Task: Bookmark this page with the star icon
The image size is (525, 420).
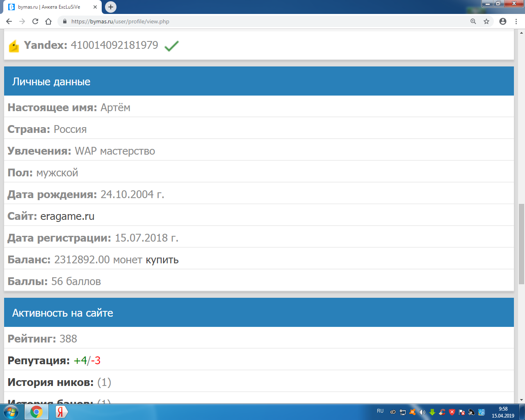Action: (486, 21)
